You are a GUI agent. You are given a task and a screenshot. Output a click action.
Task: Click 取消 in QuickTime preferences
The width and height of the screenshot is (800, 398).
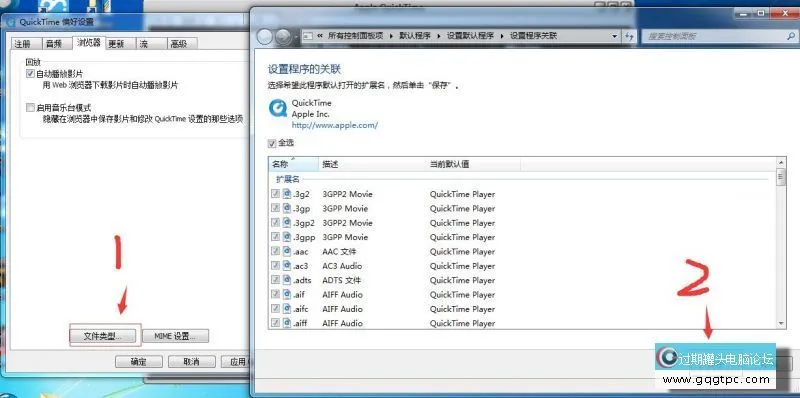pyautogui.click(x=191, y=362)
